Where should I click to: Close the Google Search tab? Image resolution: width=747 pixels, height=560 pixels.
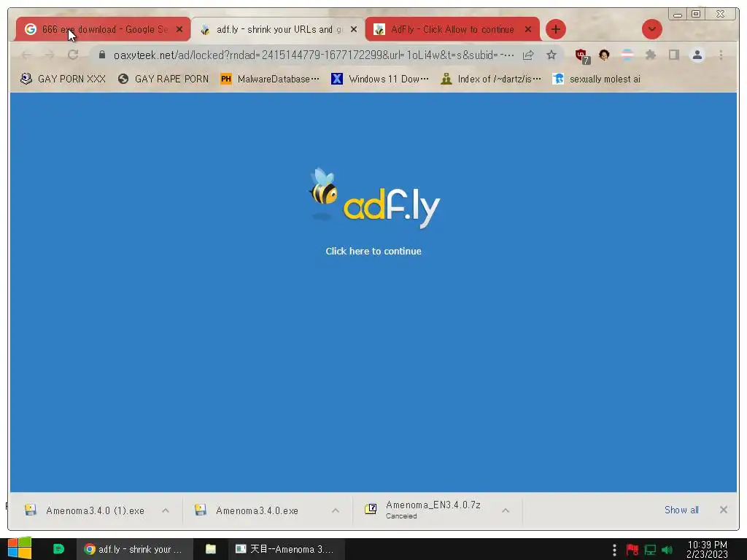click(x=179, y=29)
